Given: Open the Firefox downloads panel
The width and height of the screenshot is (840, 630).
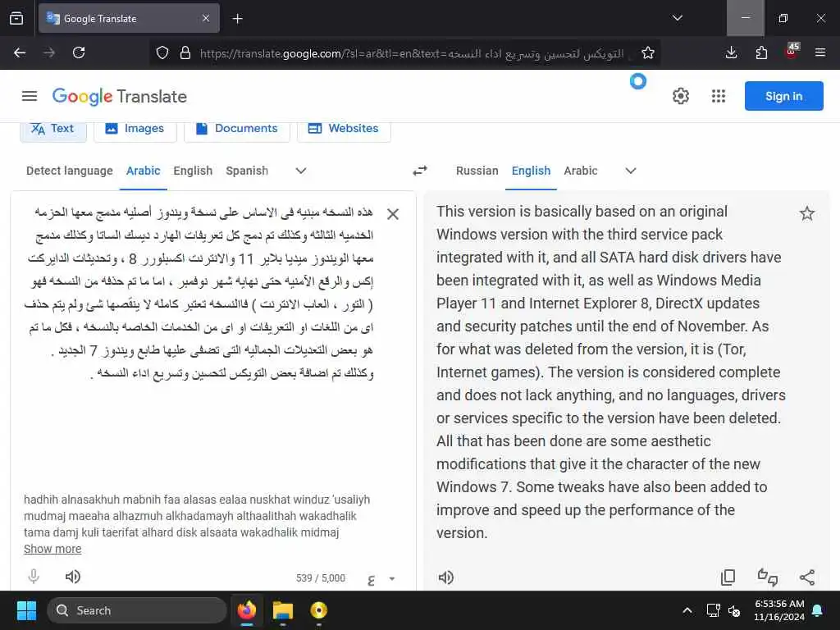Looking at the screenshot, I should click(x=731, y=52).
